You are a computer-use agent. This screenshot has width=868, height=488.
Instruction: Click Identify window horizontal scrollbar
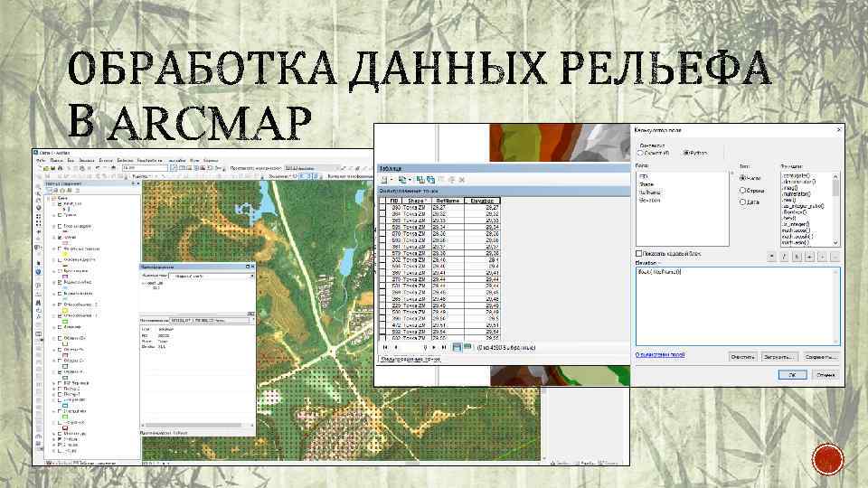pos(197,425)
